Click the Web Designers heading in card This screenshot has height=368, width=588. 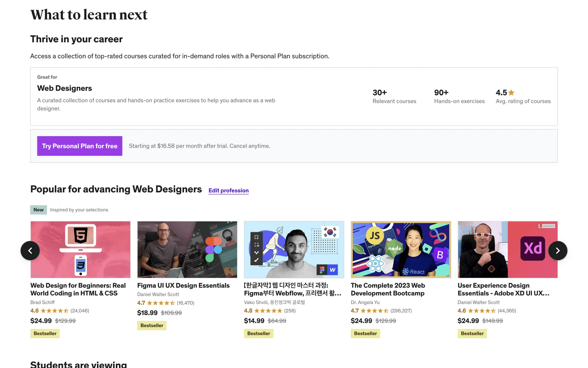point(64,88)
